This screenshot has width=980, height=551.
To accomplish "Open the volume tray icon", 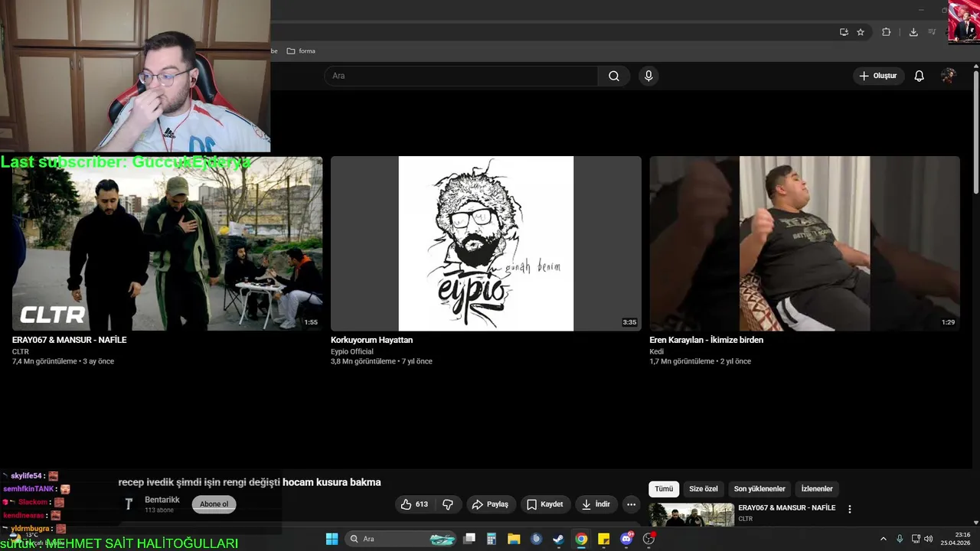I will tap(928, 539).
